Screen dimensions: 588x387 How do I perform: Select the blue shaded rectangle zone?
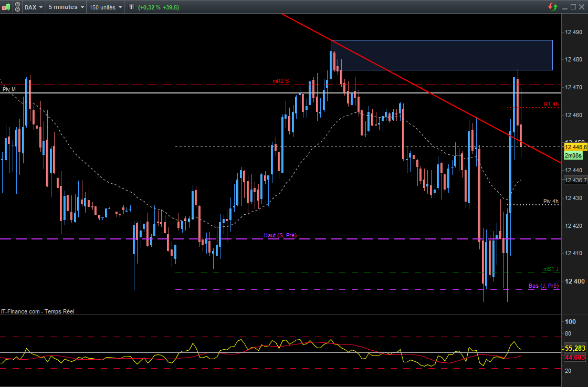442,55
